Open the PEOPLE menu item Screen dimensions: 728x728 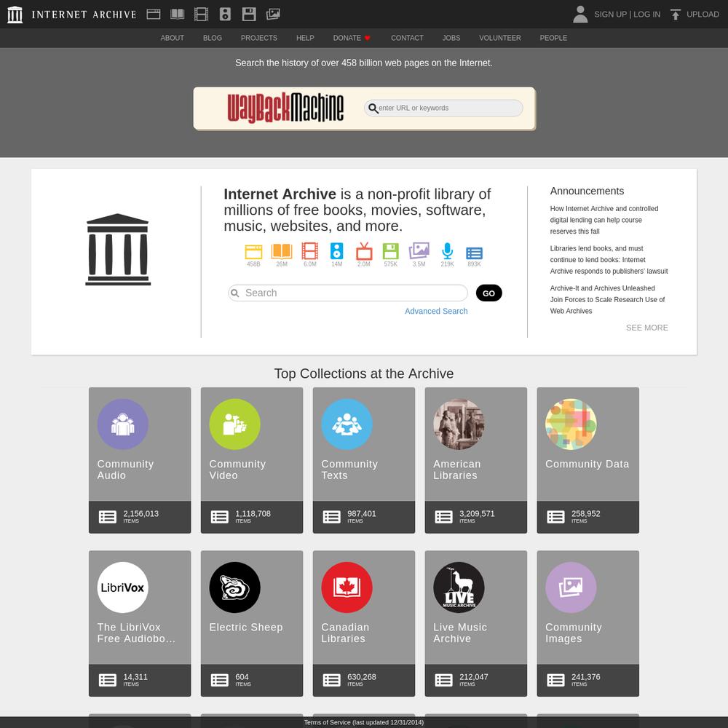[x=553, y=38]
